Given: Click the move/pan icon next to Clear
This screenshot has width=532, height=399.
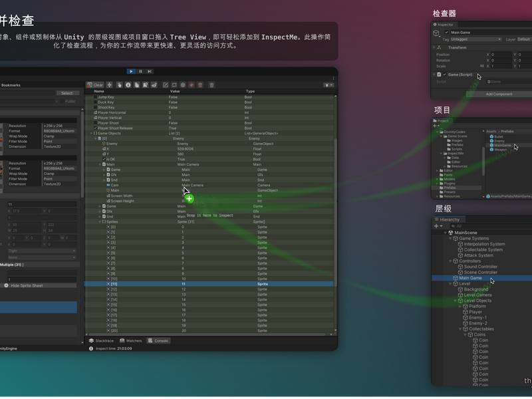Looking at the screenshot, I should point(110,85).
